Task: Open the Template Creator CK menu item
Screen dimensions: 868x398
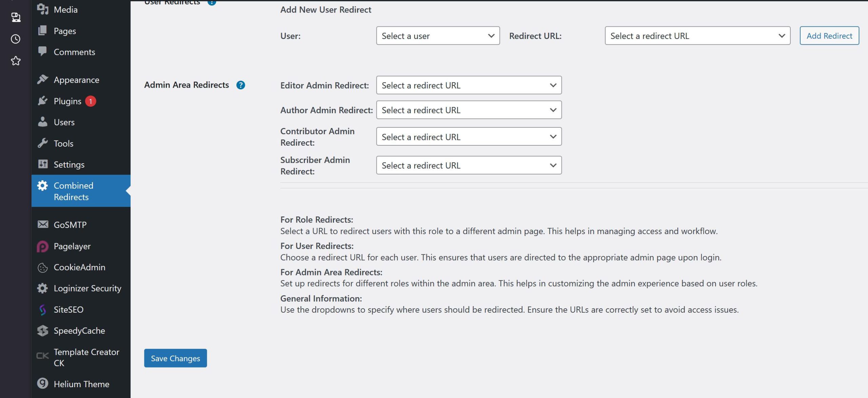Action: [x=81, y=357]
